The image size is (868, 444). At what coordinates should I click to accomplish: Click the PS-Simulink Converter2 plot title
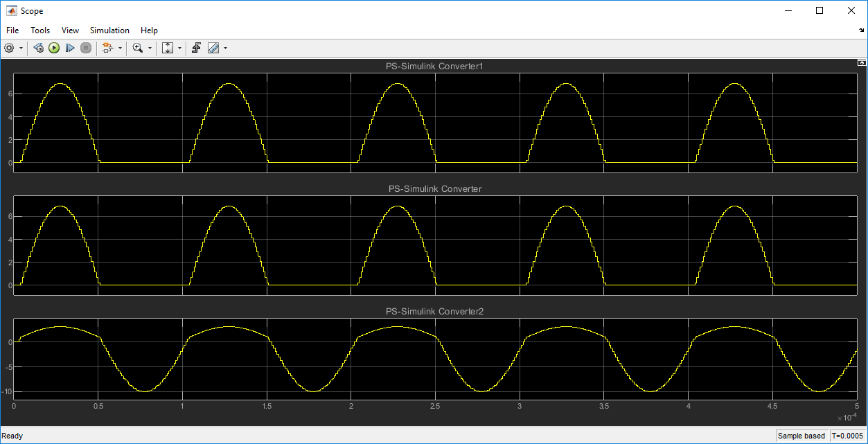coord(434,312)
